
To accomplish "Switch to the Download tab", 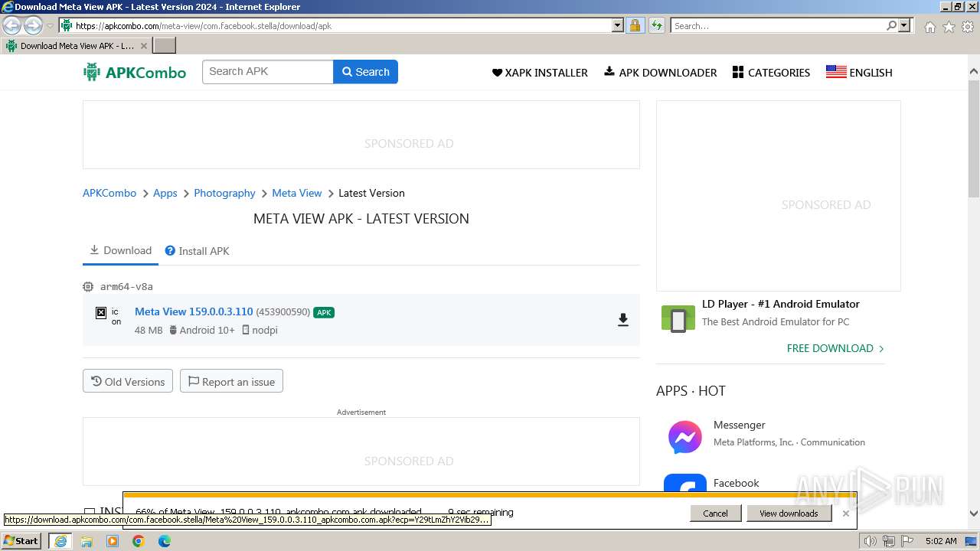I will pos(120,250).
